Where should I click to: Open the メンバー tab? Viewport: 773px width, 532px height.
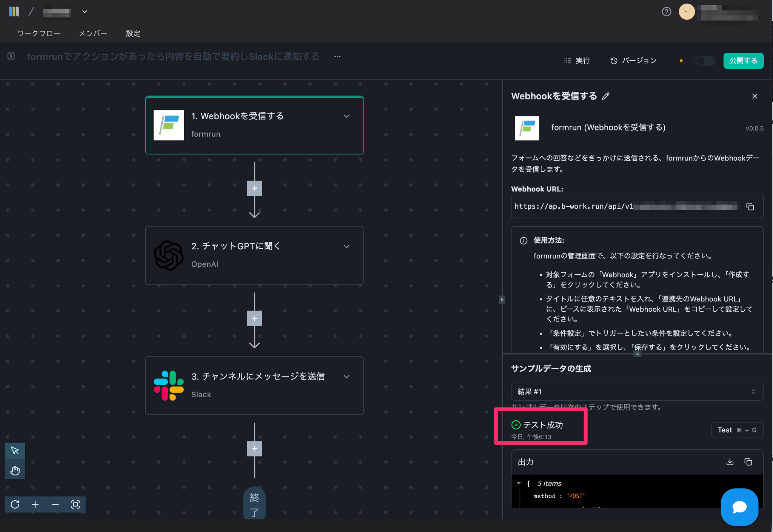click(93, 34)
